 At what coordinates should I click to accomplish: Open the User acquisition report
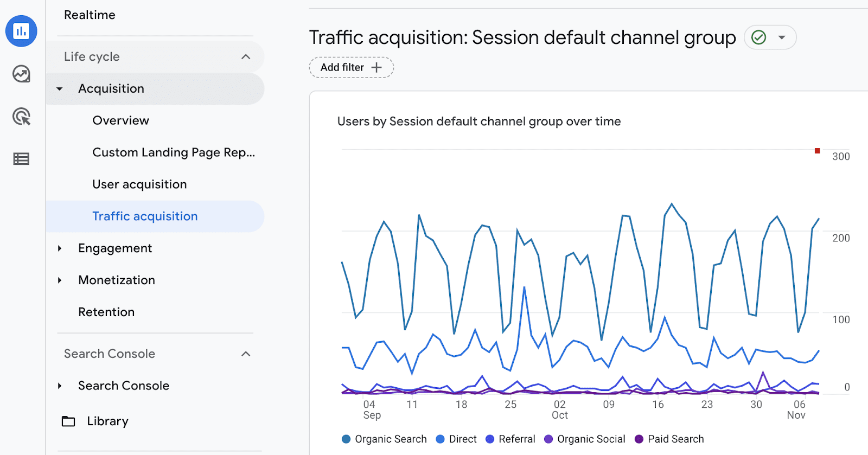139,184
